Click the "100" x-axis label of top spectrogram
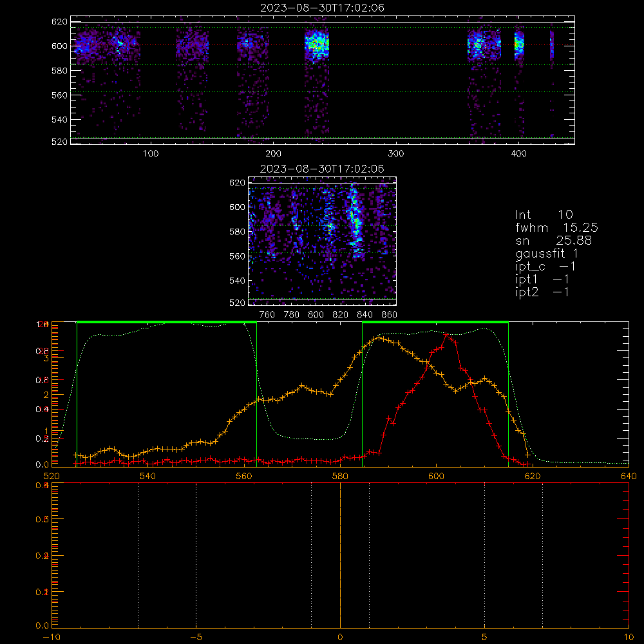This screenshot has width=644, height=644. point(150,153)
